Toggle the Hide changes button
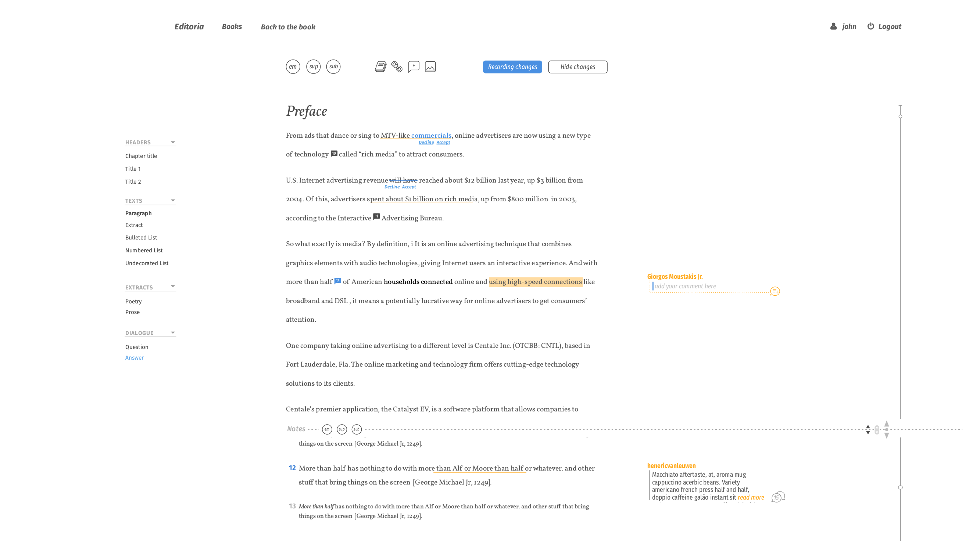The image size is (980, 551). [577, 66]
